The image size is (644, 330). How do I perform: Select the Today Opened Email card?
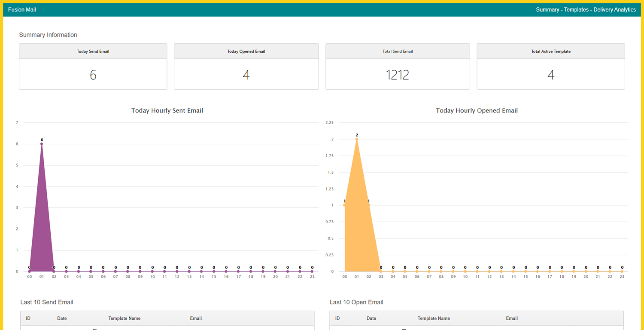(x=246, y=67)
